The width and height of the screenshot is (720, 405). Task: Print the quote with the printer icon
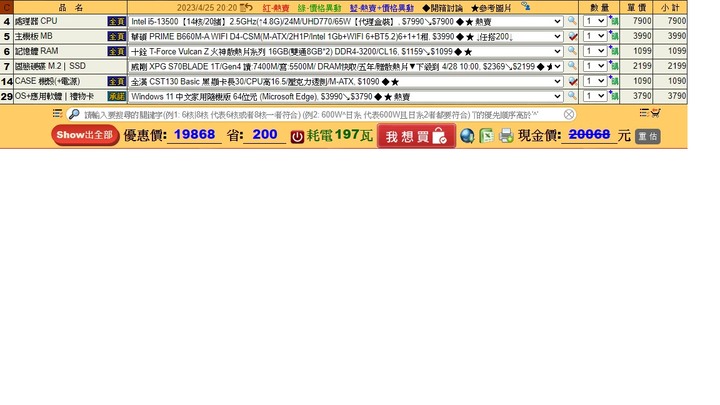(506, 136)
